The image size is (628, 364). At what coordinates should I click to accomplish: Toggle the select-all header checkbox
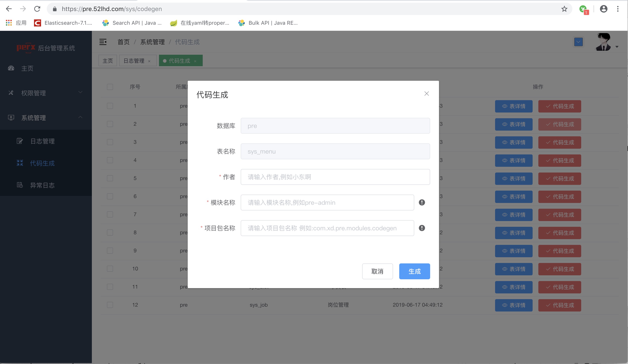pos(110,87)
